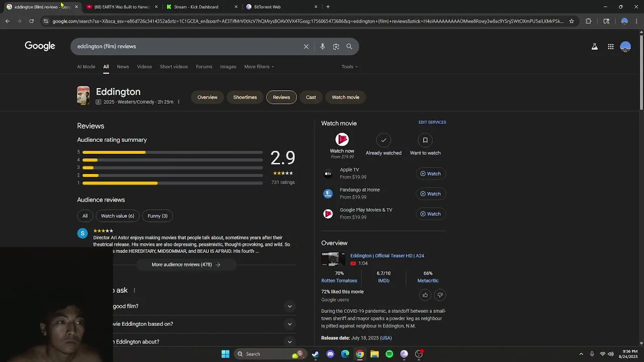Open Search by image (Google Lens)

tap(336, 46)
